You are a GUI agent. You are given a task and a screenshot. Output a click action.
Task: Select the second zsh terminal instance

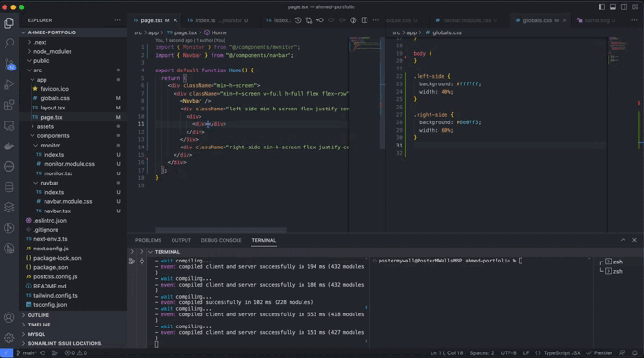[x=613, y=271]
